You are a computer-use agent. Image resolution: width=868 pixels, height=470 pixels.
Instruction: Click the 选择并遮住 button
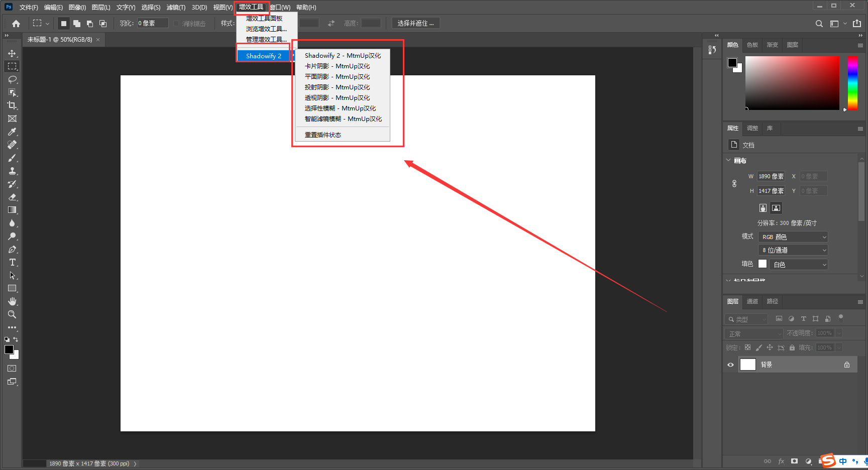[x=415, y=23]
